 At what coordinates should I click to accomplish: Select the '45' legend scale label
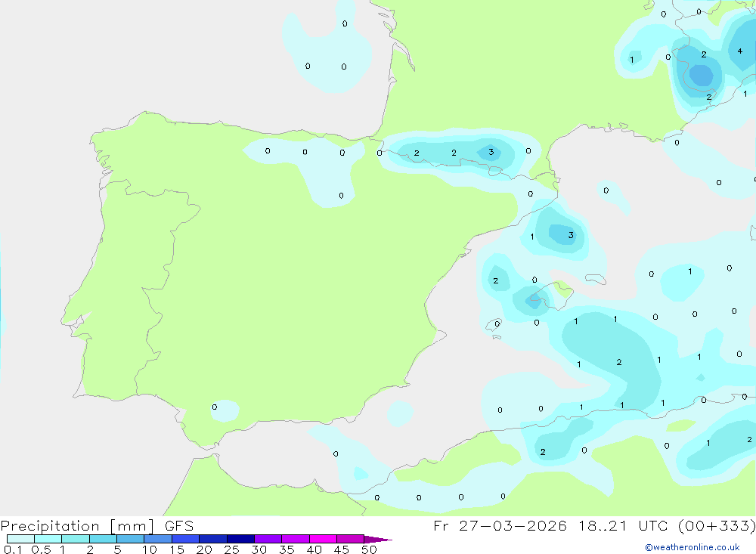[x=342, y=549]
